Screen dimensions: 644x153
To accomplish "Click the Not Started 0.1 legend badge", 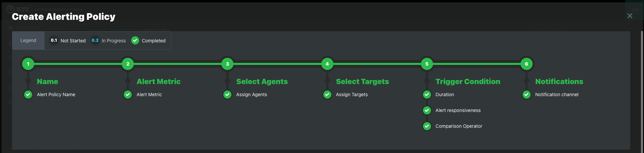I will click(54, 40).
